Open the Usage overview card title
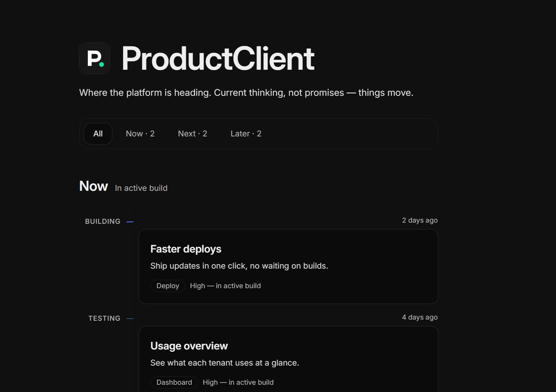Viewport: 556px width, 392px height. tap(189, 346)
